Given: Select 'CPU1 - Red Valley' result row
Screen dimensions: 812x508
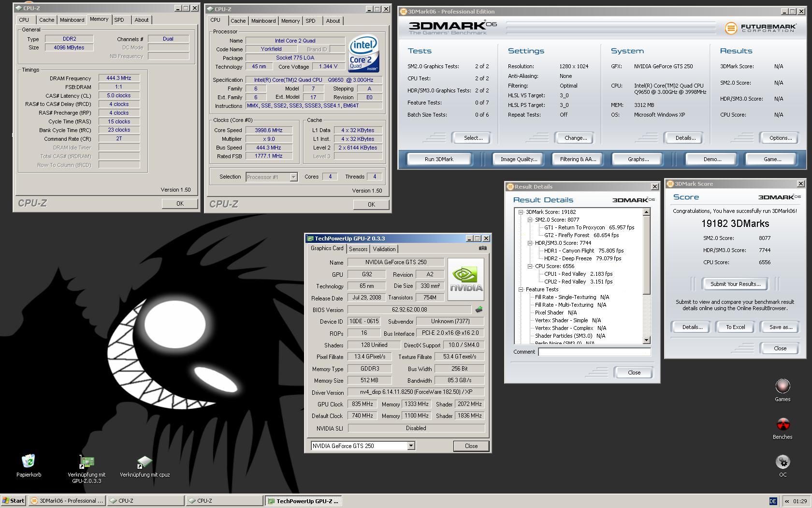Looking at the screenshot, I should pyautogui.click(x=578, y=274).
